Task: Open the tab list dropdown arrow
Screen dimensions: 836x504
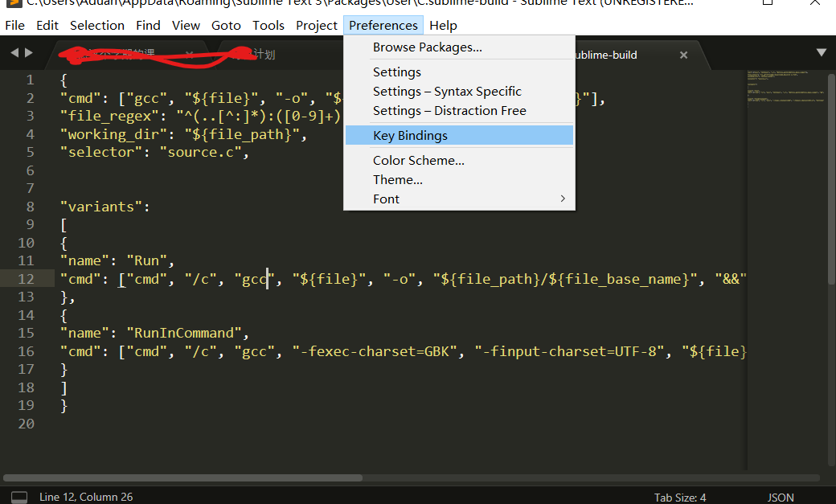Action: [x=821, y=52]
